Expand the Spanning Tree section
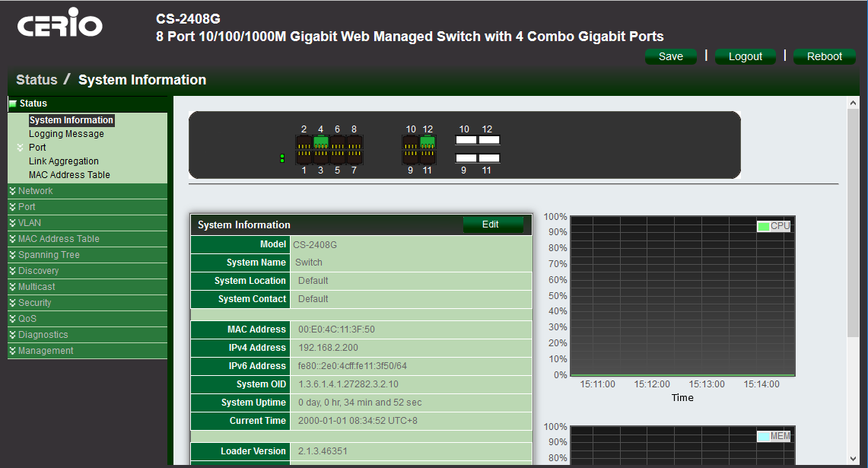The height and width of the screenshot is (468, 868). (87, 255)
